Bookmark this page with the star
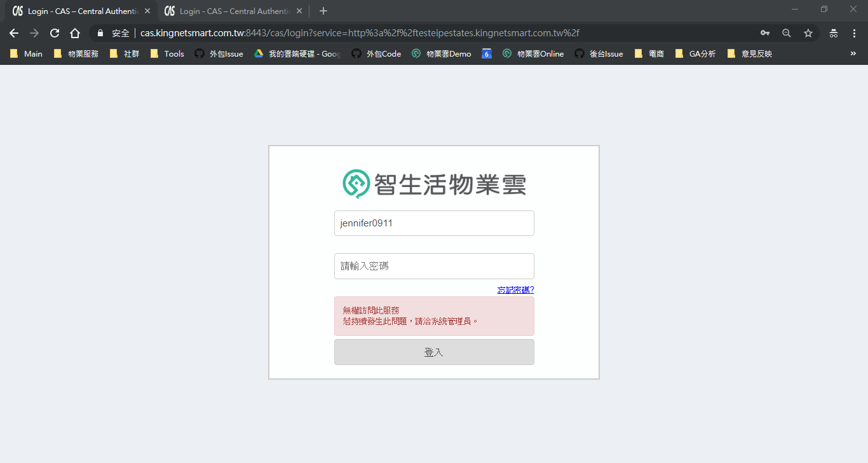The width and height of the screenshot is (868, 463). [x=808, y=33]
